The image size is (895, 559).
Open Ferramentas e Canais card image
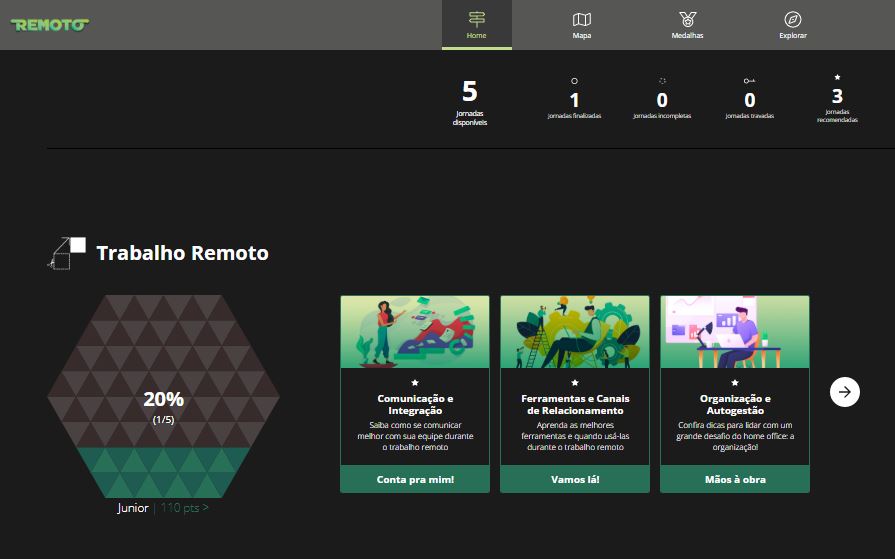[574, 332]
